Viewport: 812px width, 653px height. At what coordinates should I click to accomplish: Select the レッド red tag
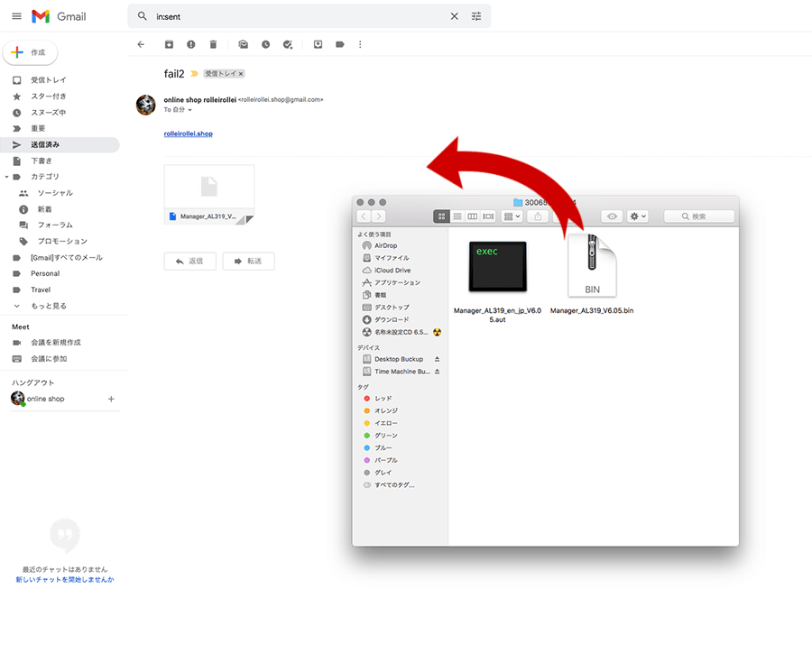click(383, 398)
